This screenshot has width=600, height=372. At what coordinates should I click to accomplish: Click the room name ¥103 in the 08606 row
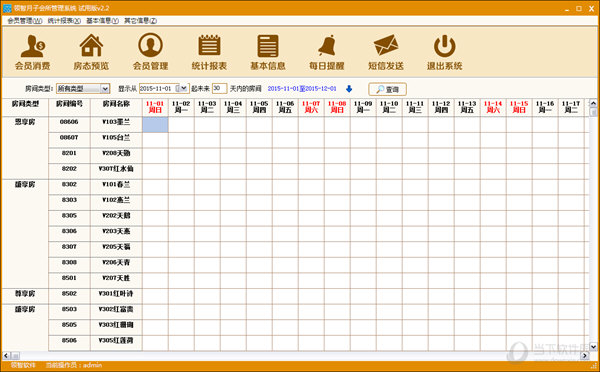tap(116, 122)
